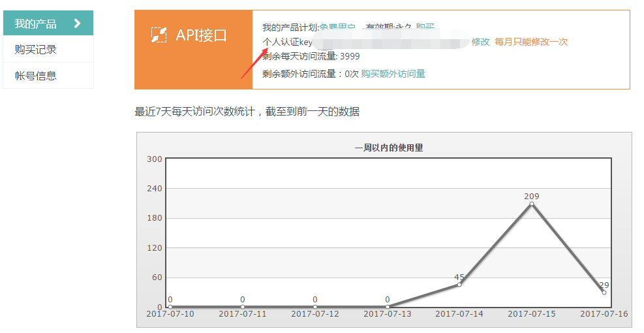Click the 2017-07-13 data point
644x333 pixels.
pyautogui.click(x=388, y=307)
